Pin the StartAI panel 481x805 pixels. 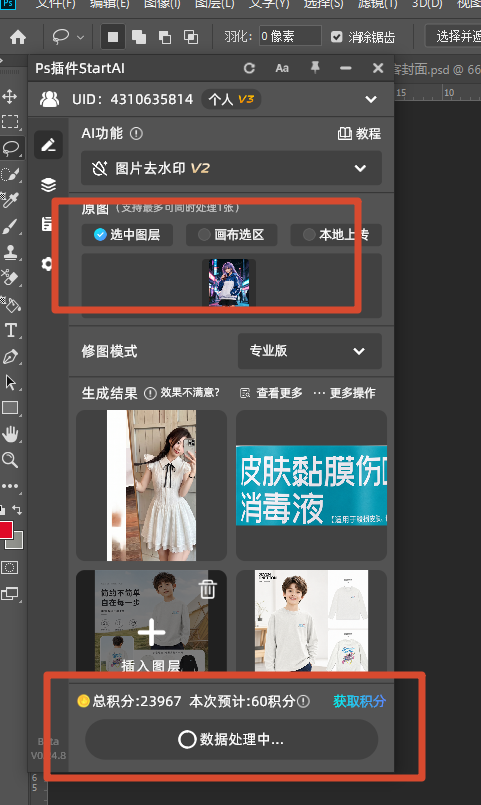click(x=315, y=67)
